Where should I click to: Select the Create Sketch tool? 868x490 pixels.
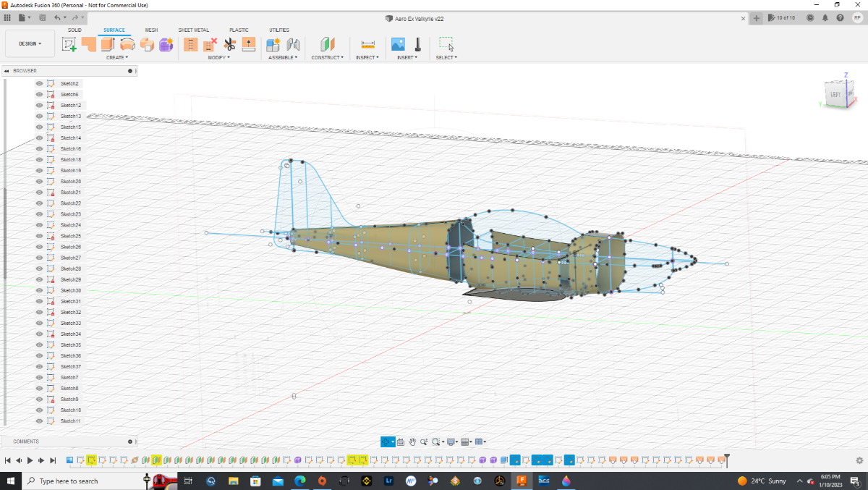[69, 45]
